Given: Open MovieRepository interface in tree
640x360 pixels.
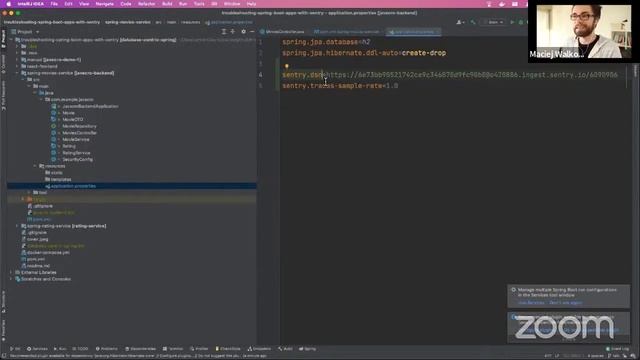Looking at the screenshot, I should [79, 126].
